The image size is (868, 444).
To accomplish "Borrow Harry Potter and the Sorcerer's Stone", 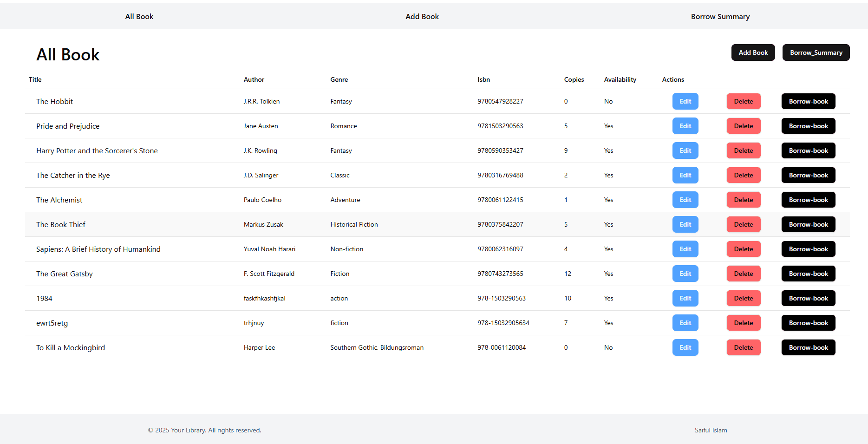I will tap(808, 150).
